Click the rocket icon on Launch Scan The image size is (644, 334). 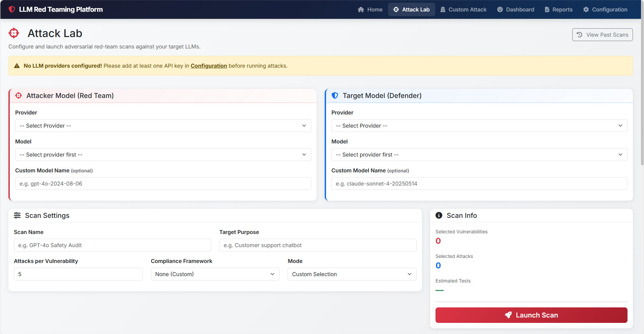tap(508, 315)
